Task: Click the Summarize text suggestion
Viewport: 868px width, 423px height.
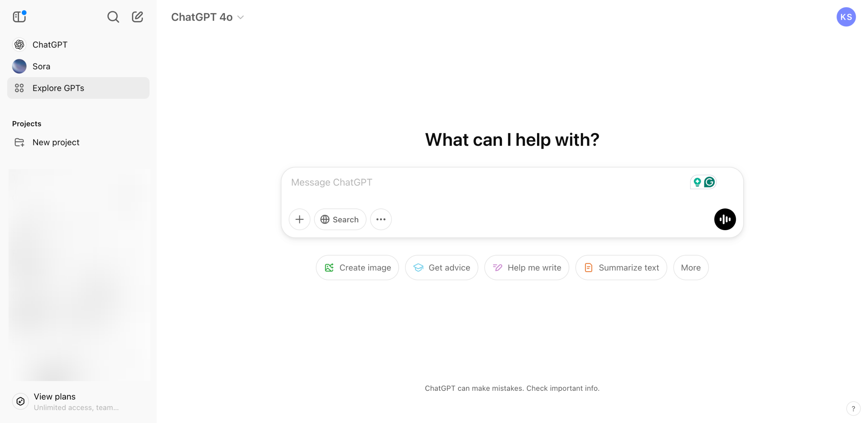Action: tap(621, 267)
